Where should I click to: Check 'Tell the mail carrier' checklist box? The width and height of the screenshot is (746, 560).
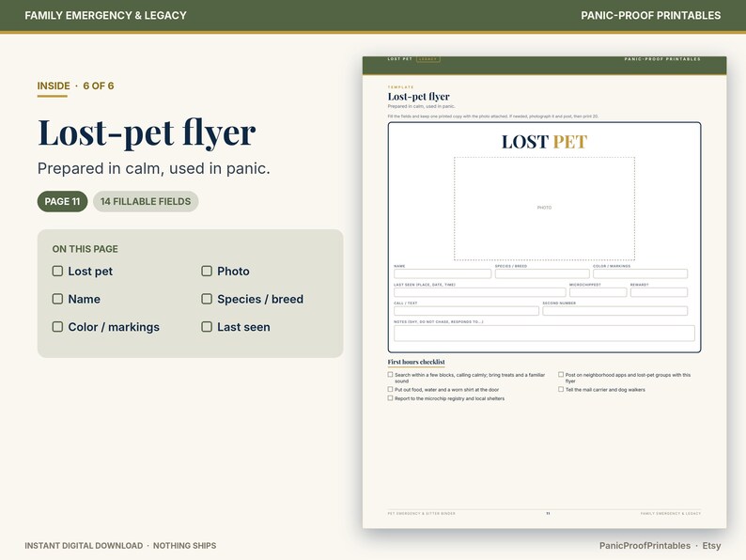561,389
